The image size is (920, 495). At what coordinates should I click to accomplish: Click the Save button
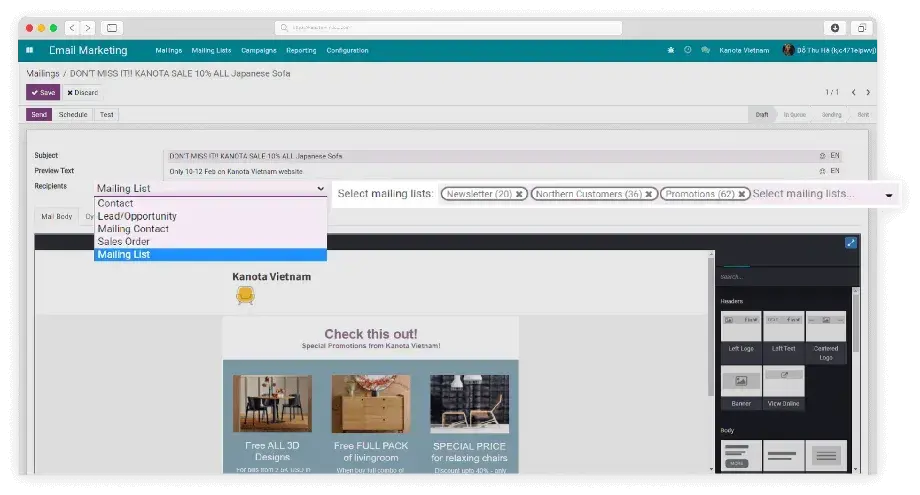43,92
